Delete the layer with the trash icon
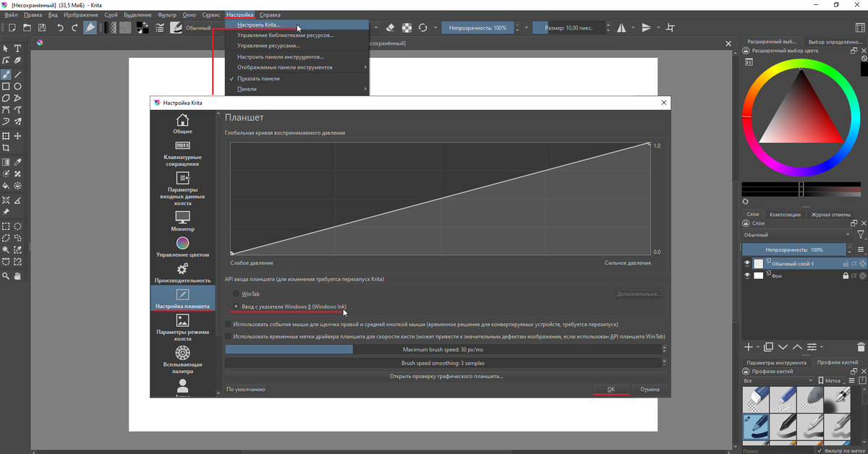 860,347
